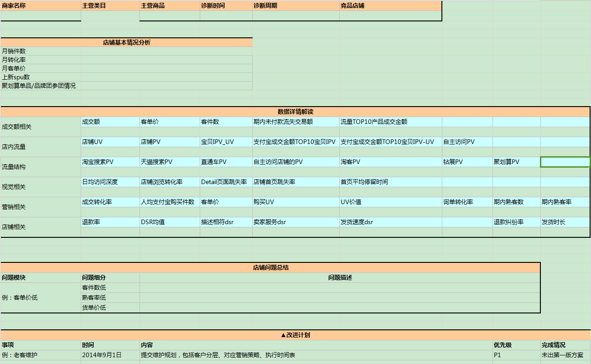Click the DSR均值 cell
The height and width of the screenshot is (364, 591).
click(x=170, y=222)
